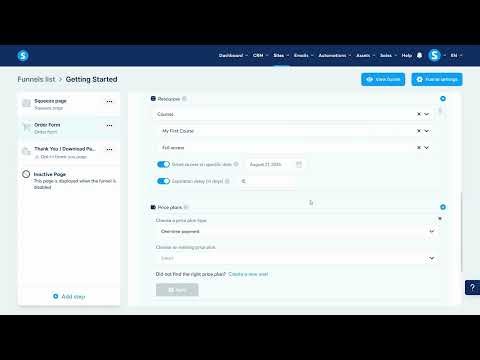Expand the My First Course dropdown
The width and height of the screenshot is (480, 360).
[426, 131]
